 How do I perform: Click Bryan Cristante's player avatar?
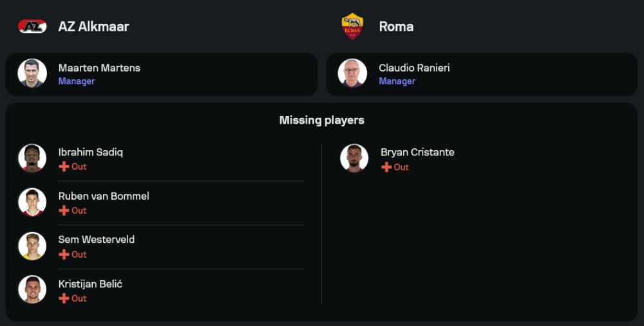354,158
